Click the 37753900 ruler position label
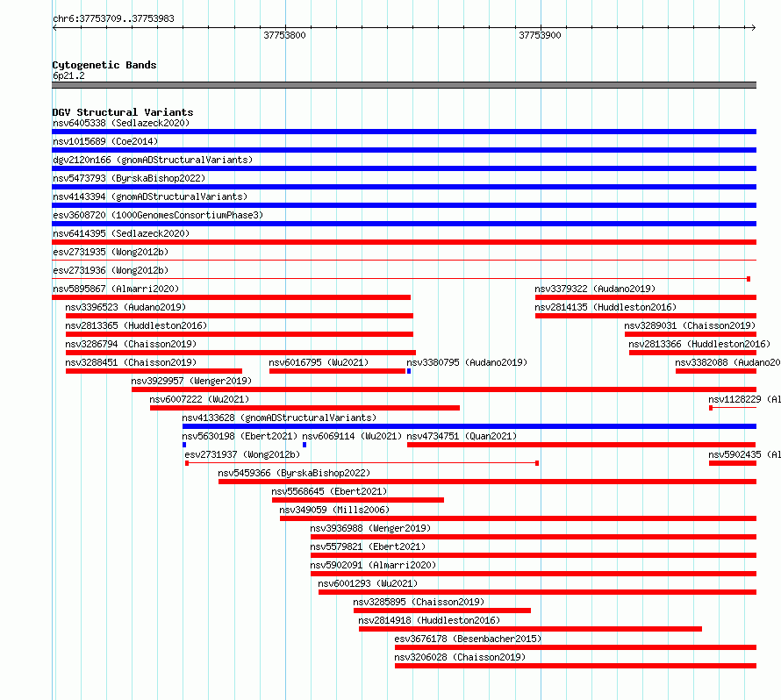The image size is (781, 700). pos(540,35)
